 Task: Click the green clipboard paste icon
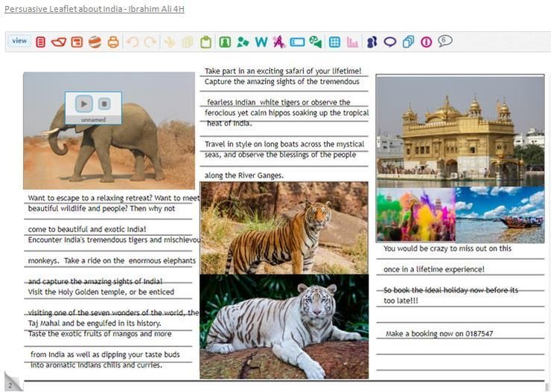206,42
